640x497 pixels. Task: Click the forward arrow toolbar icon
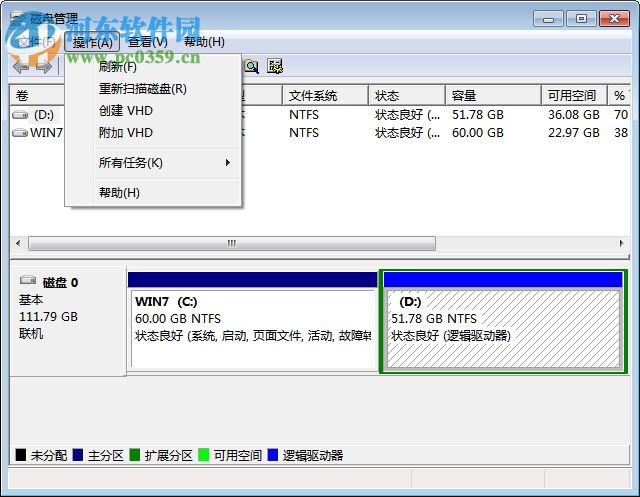[x=44, y=67]
